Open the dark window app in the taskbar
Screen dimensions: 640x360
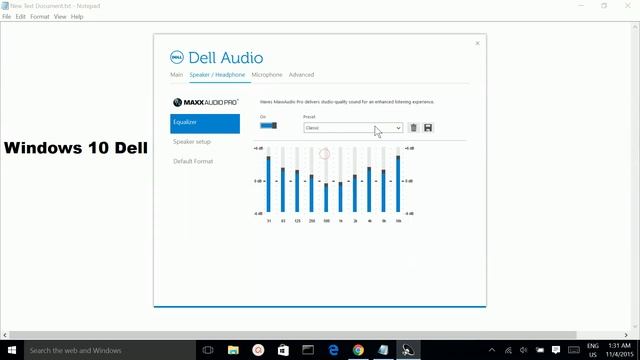click(308, 350)
